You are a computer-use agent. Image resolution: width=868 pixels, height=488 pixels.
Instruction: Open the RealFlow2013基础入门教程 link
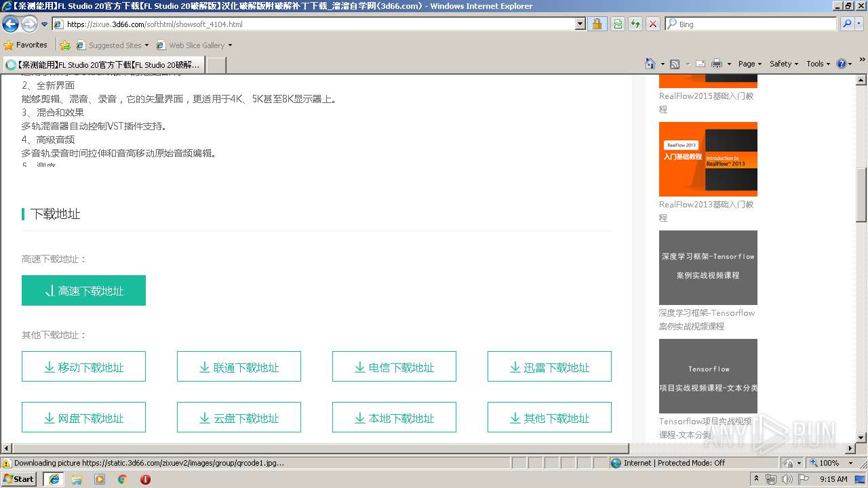[707, 211]
